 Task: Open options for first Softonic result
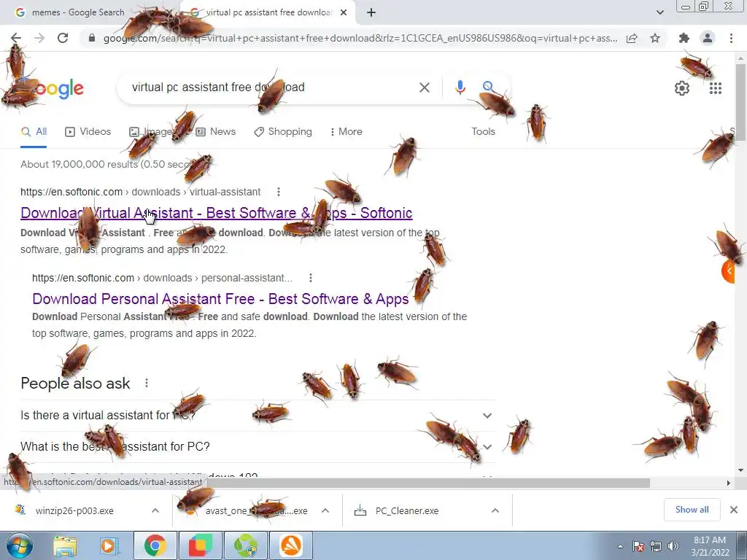pyautogui.click(x=278, y=192)
